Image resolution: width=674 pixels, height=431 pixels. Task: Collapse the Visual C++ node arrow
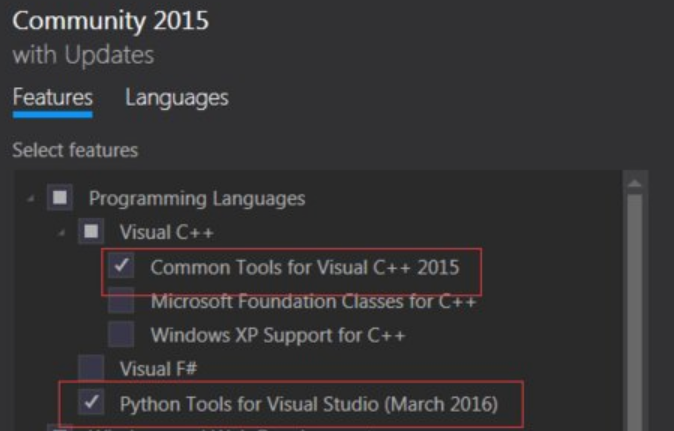pyautogui.click(x=62, y=233)
